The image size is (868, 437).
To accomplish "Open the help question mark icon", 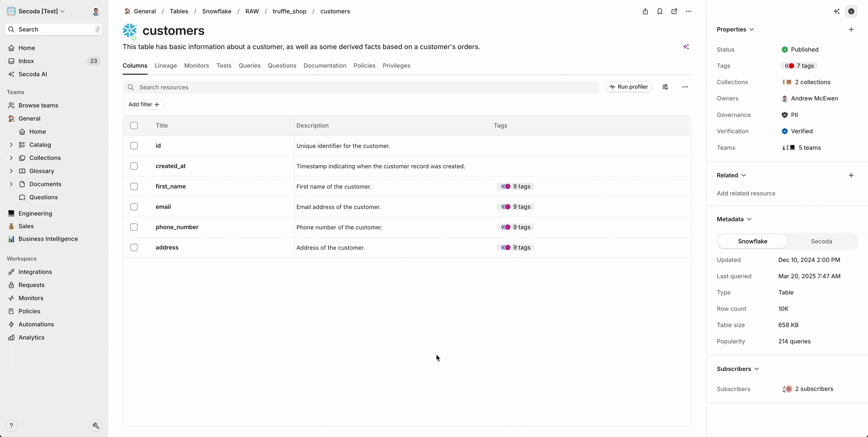I will [11, 426].
